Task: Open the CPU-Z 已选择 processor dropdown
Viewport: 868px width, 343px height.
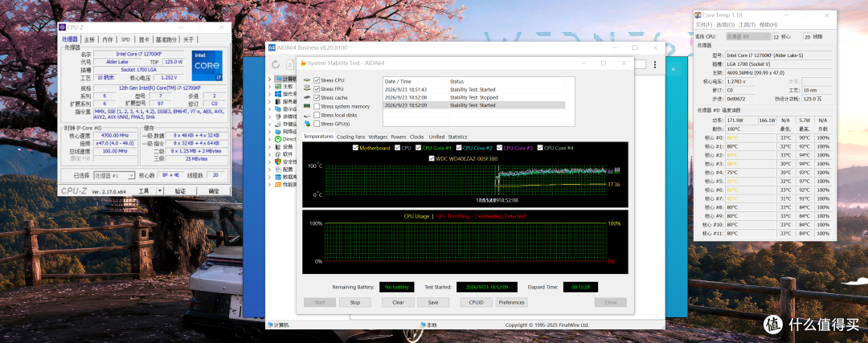Action: 114,175
